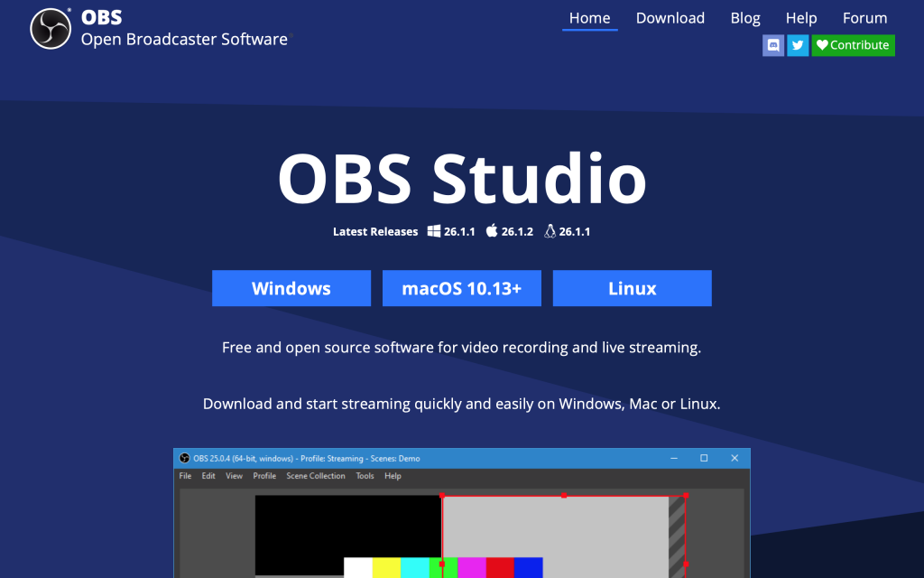Go to the Blog section
The height and width of the screenshot is (578, 924).
point(745,18)
